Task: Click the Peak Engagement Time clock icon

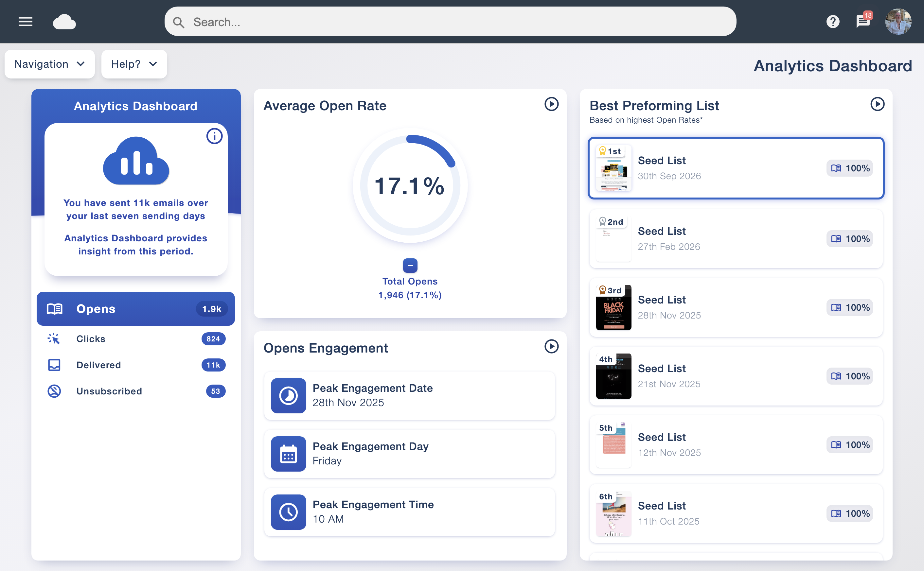Action: tap(288, 512)
